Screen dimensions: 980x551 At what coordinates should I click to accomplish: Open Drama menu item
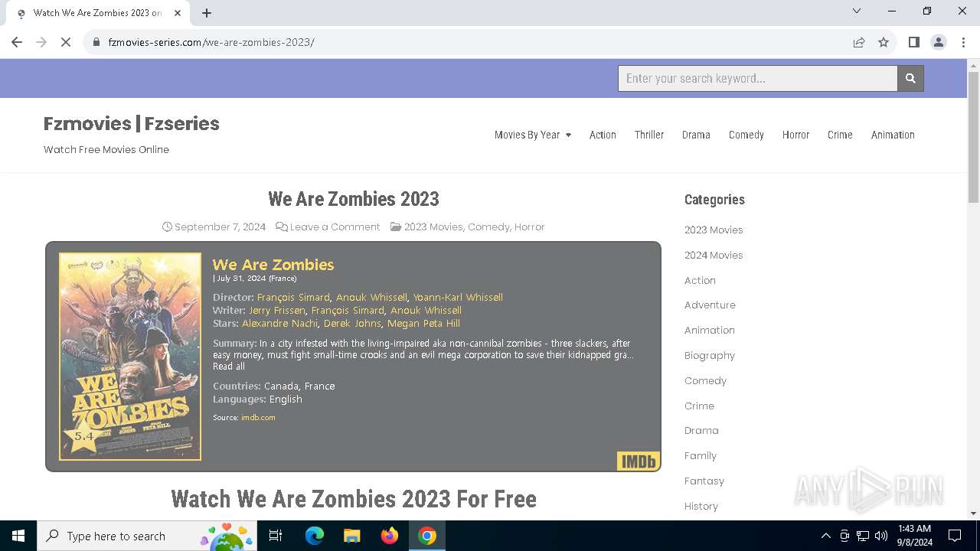coord(696,135)
